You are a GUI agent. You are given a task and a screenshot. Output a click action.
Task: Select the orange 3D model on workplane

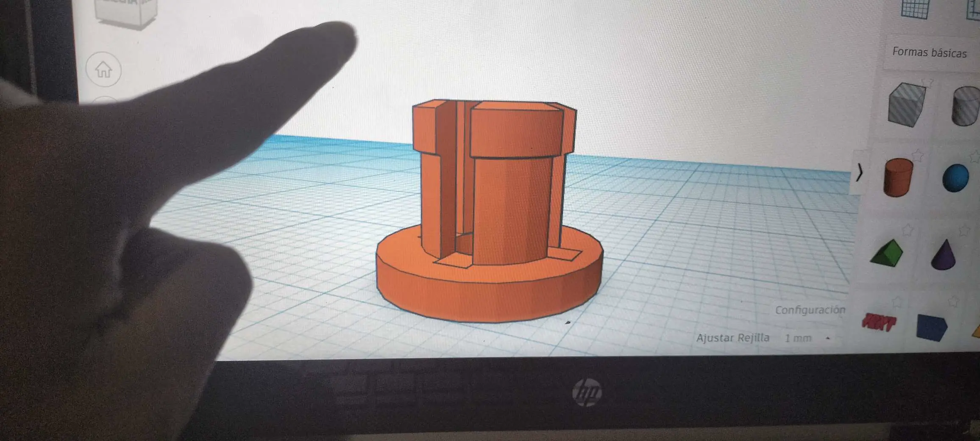[x=490, y=211]
